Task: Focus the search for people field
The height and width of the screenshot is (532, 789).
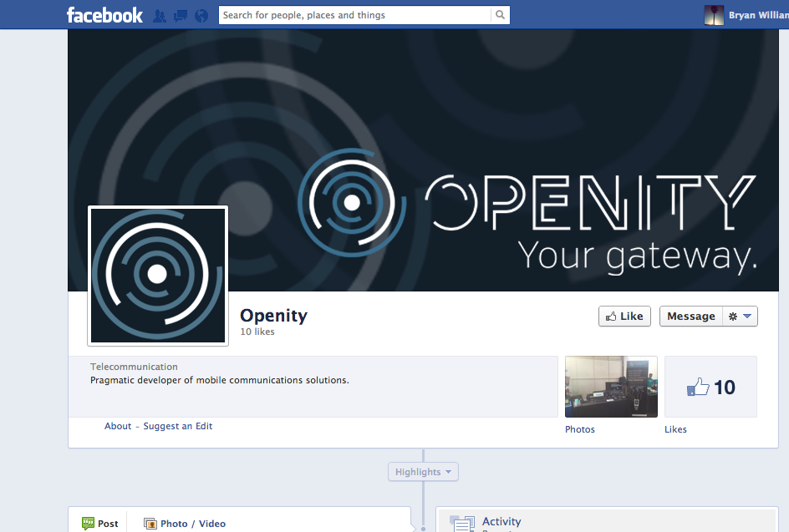Action: 354,15
